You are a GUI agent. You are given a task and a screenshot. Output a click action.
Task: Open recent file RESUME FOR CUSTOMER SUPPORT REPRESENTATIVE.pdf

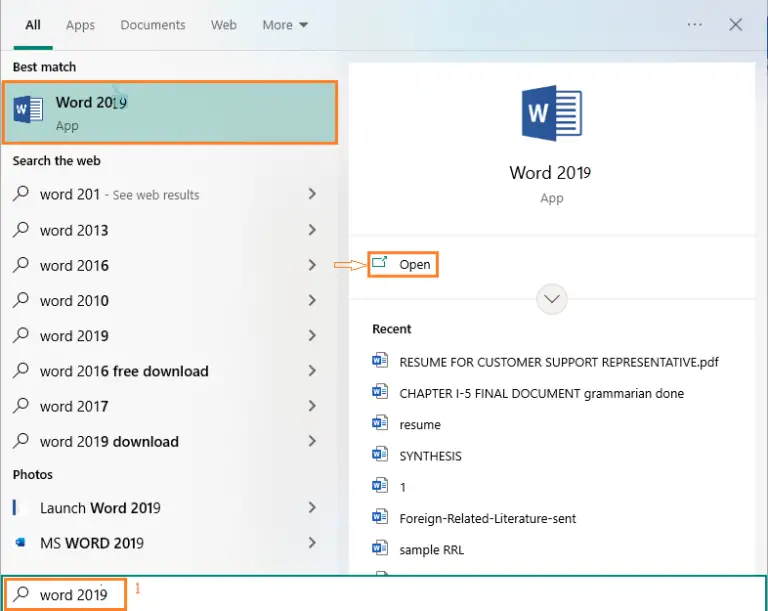click(x=559, y=362)
